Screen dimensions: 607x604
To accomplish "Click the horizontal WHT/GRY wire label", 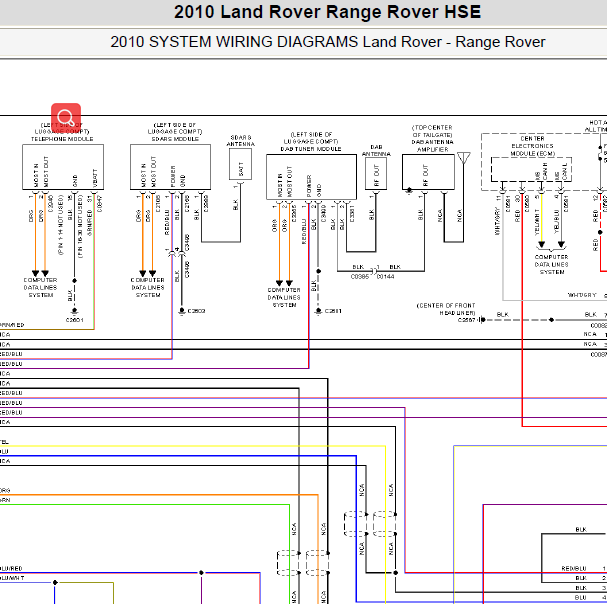I will pyautogui.click(x=582, y=295).
